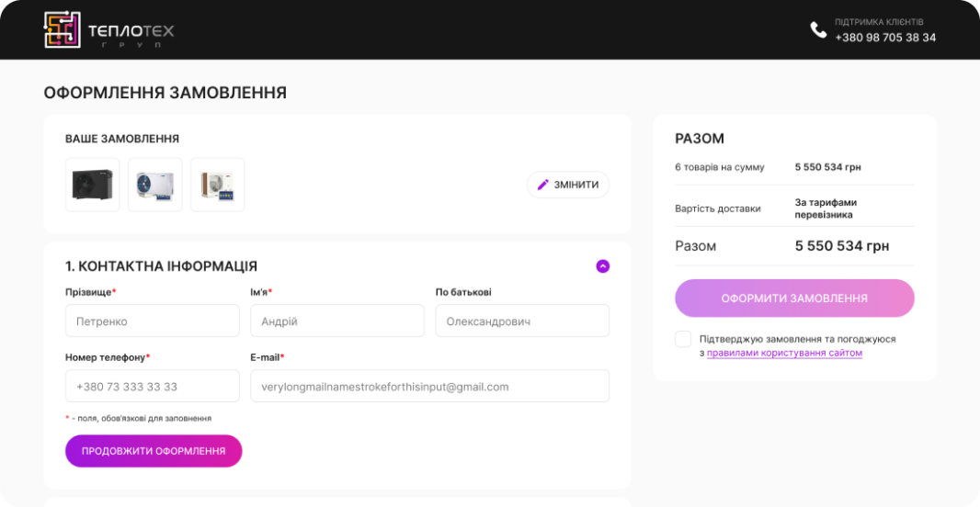Open the правилами користування сайтом link

click(784, 353)
